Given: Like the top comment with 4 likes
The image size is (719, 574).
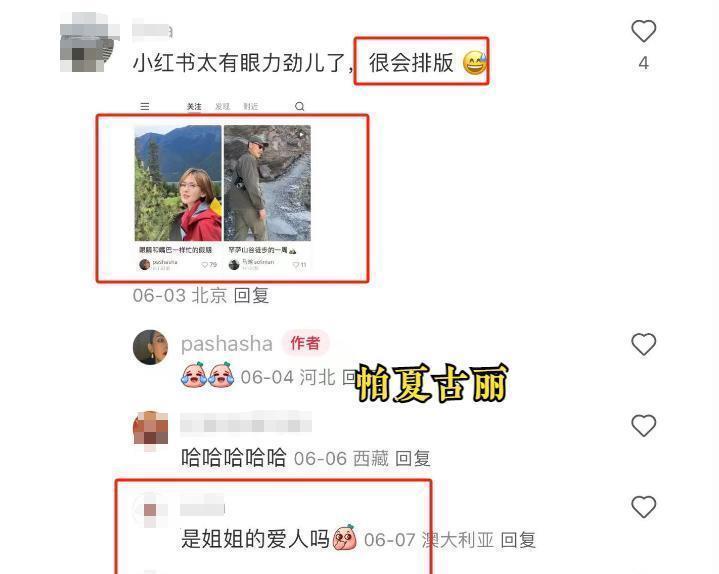Looking at the screenshot, I should [x=643, y=31].
